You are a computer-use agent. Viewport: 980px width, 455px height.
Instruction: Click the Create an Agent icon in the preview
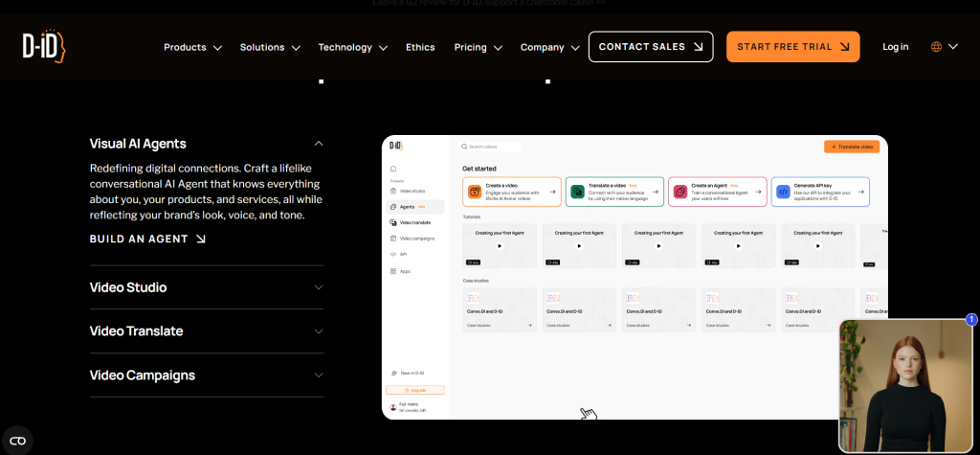pyautogui.click(x=679, y=192)
